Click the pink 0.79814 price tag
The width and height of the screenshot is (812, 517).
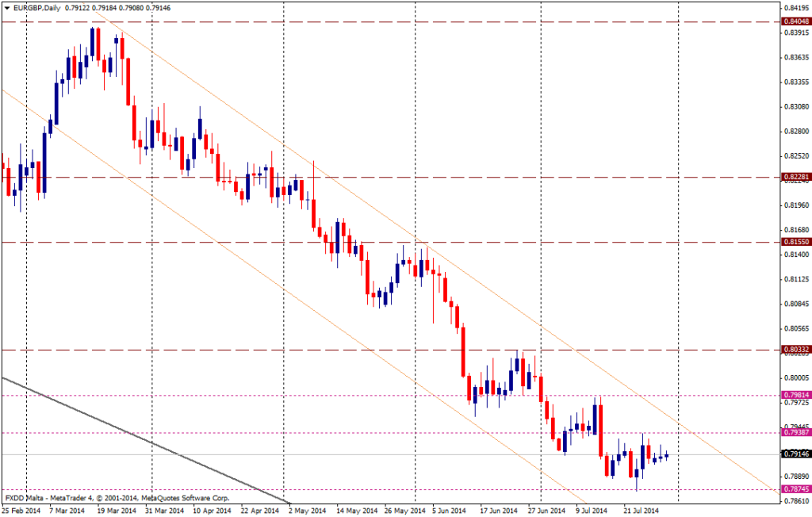(795, 394)
